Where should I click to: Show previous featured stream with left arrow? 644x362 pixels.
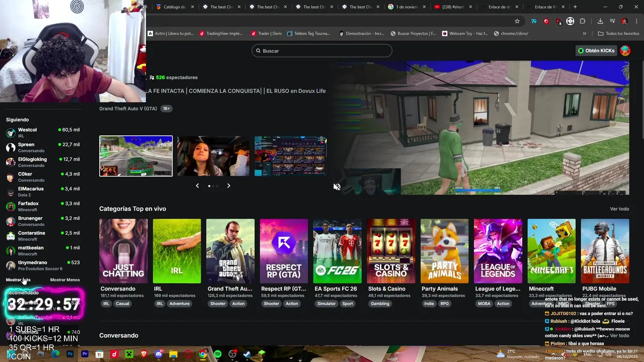pos(197,186)
